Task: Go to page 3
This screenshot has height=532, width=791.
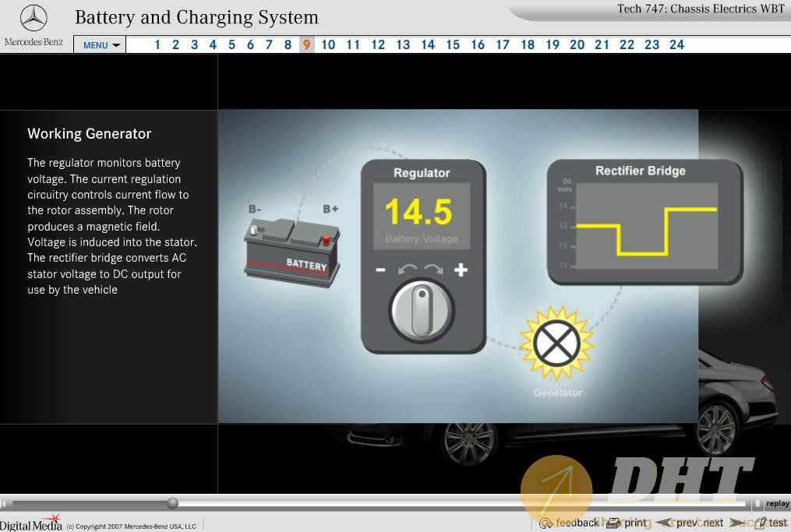Action: tap(194, 45)
